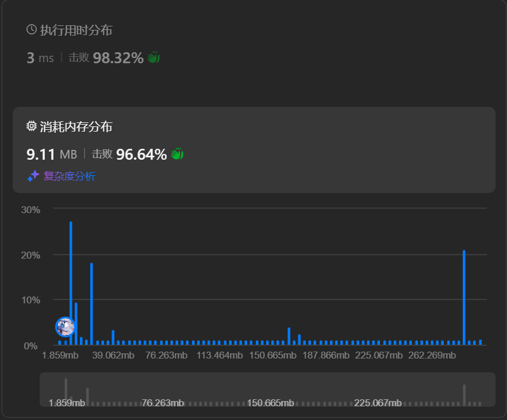Click the clock icon beside 执行用时分布
The image size is (507, 420).
point(32,29)
